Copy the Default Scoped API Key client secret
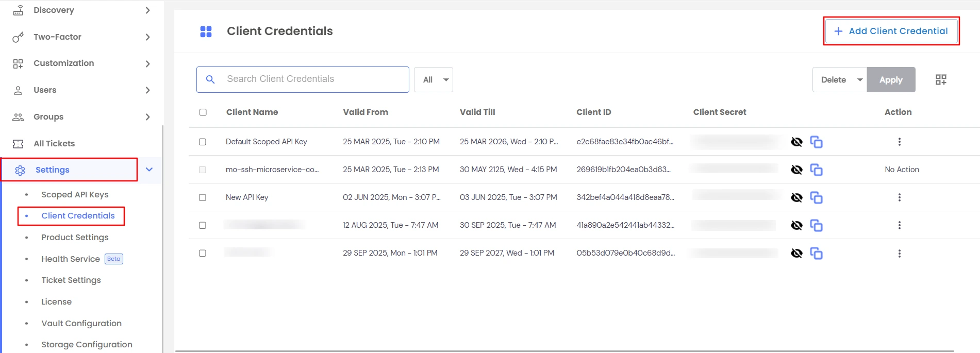 pyautogui.click(x=816, y=142)
